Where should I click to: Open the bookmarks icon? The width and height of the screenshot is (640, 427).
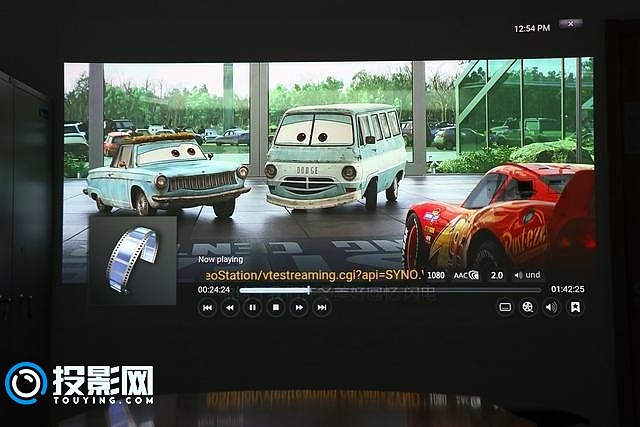pyautogui.click(x=575, y=307)
